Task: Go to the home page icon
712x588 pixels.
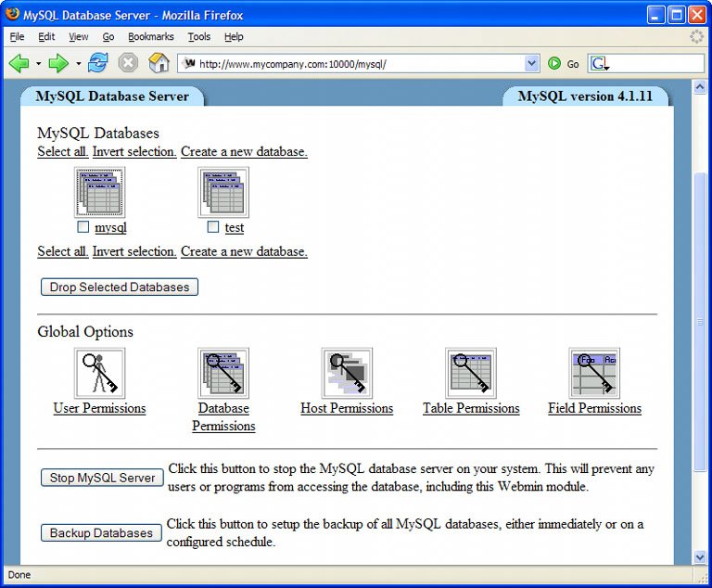Action: 159,63
